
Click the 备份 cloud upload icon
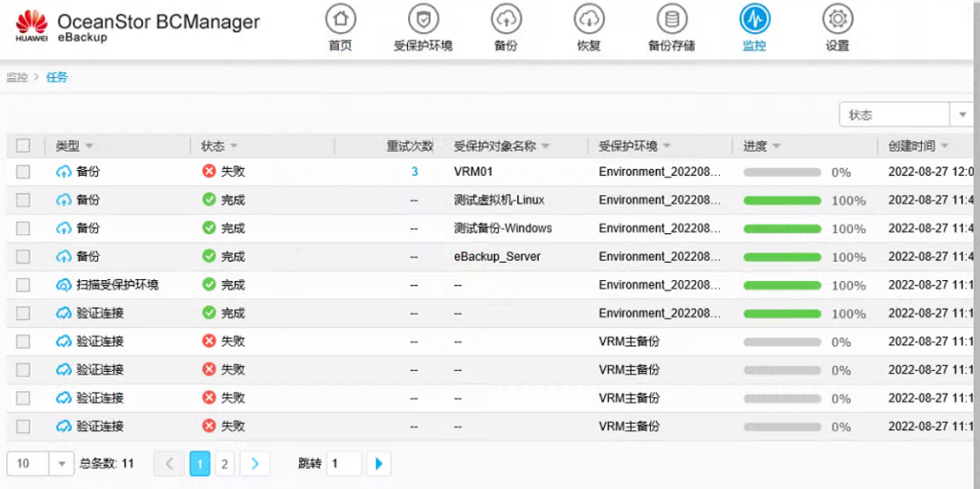[506, 19]
